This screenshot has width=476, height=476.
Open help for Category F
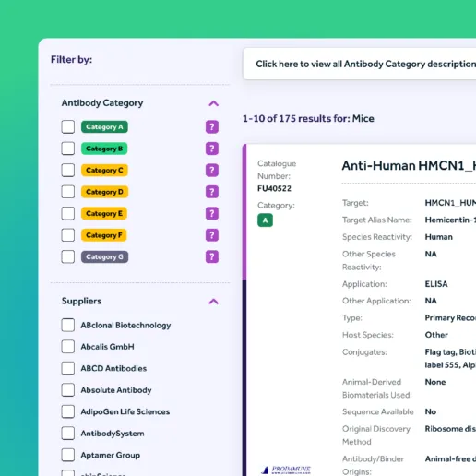(212, 235)
